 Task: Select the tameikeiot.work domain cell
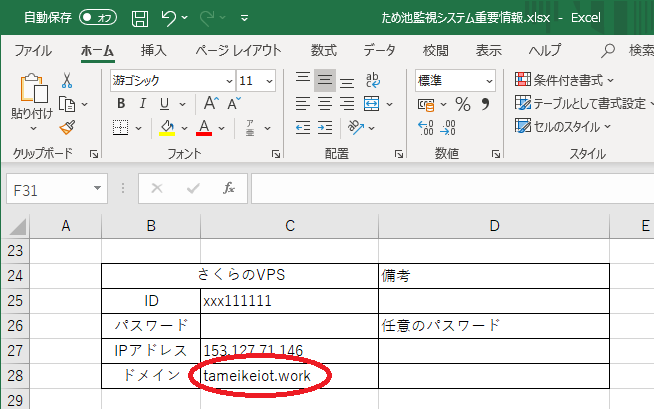(289, 376)
